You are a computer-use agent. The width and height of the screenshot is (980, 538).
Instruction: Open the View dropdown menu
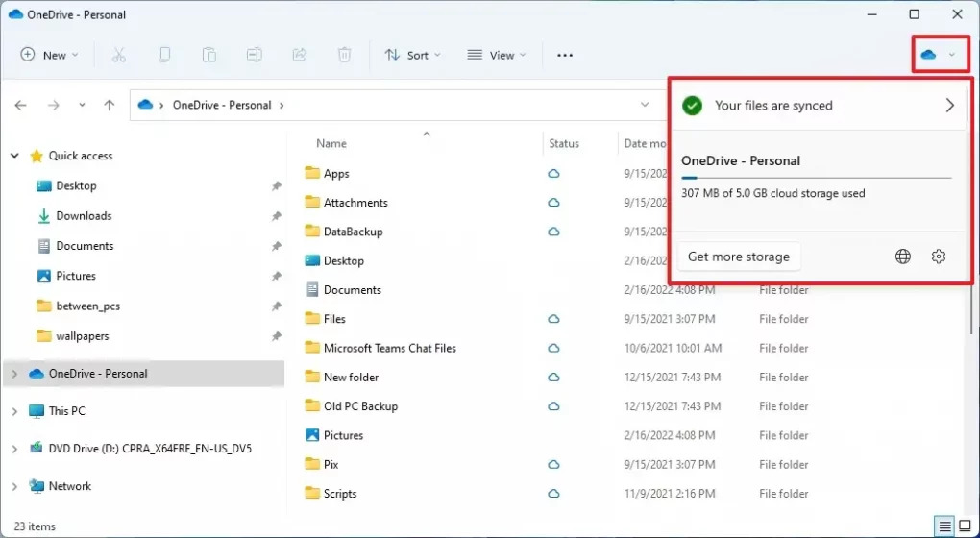pyautogui.click(x=497, y=55)
